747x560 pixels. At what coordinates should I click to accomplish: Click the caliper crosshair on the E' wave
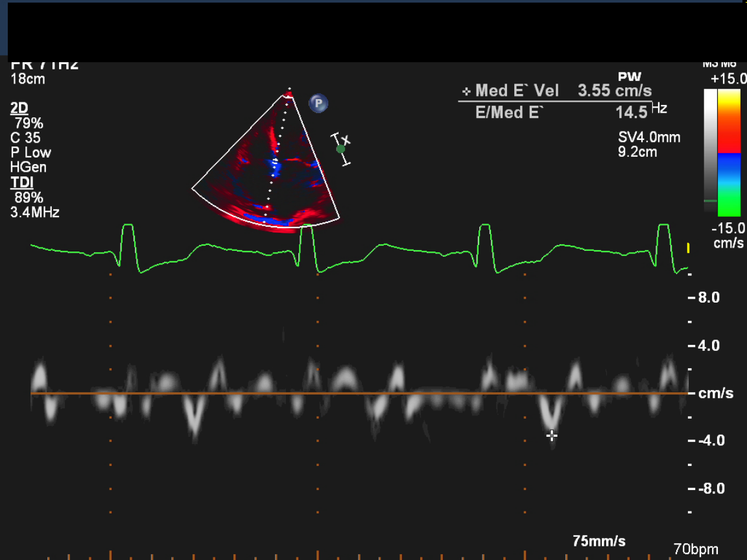tap(552, 436)
